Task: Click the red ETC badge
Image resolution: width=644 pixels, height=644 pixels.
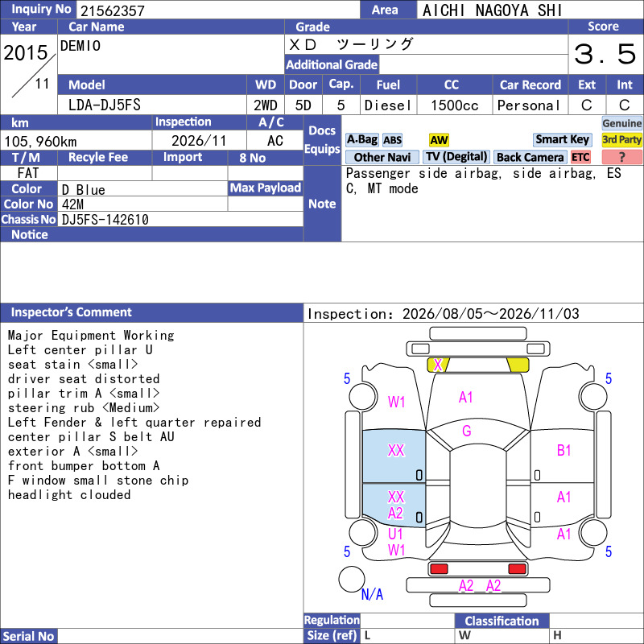Action: click(x=580, y=157)
